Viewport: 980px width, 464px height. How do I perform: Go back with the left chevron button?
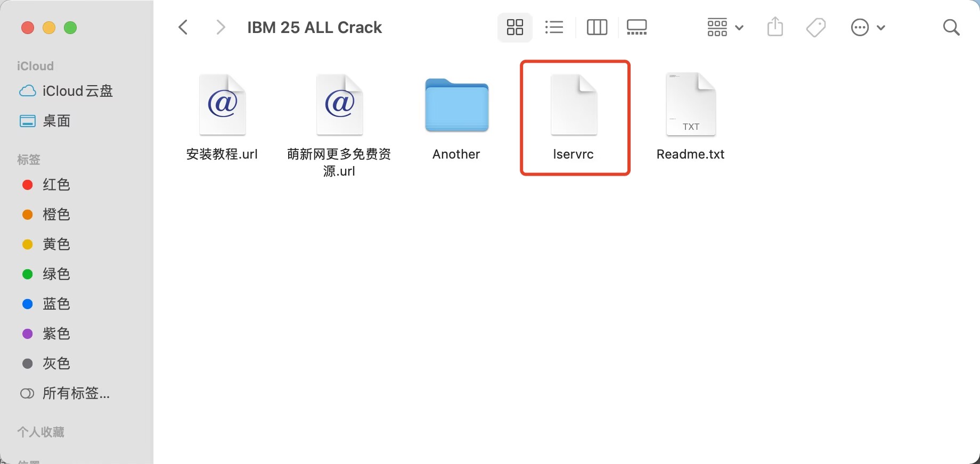[183, 27]
